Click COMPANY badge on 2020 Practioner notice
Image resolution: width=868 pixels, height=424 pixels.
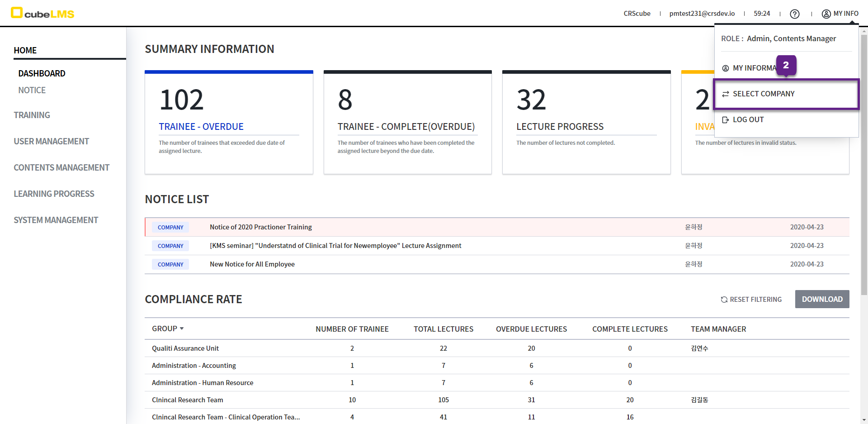pos(170,228)
